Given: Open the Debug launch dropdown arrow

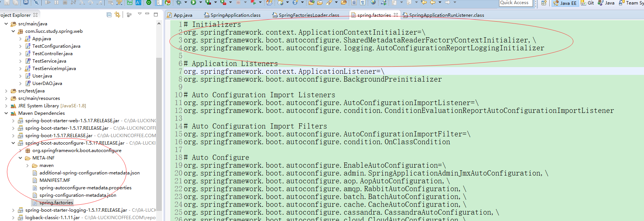Looking at the screenshot, I should (x=186, y=2).
